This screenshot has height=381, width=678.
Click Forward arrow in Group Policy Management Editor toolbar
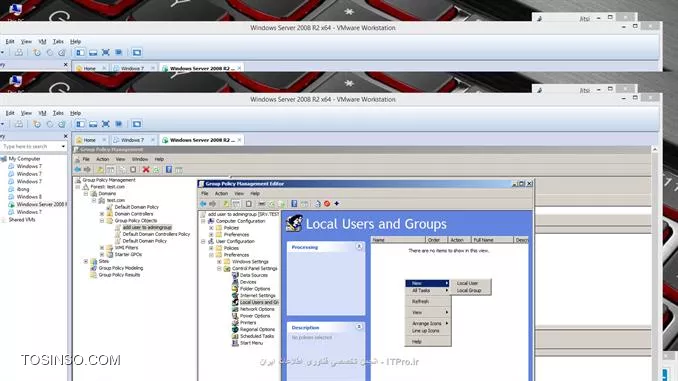tap(212, 204)
